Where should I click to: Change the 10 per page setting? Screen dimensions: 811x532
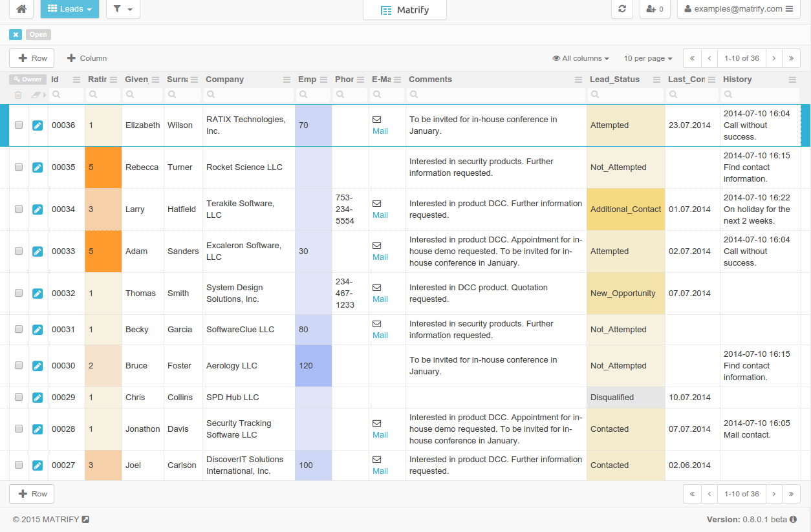click(648, 58)
